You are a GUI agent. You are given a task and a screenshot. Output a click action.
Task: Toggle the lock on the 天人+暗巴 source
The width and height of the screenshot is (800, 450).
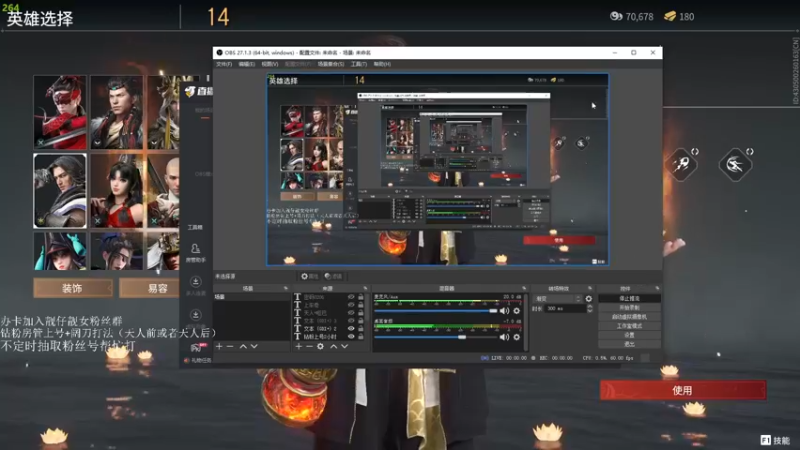pyautogui.click(x=361, y=313)
